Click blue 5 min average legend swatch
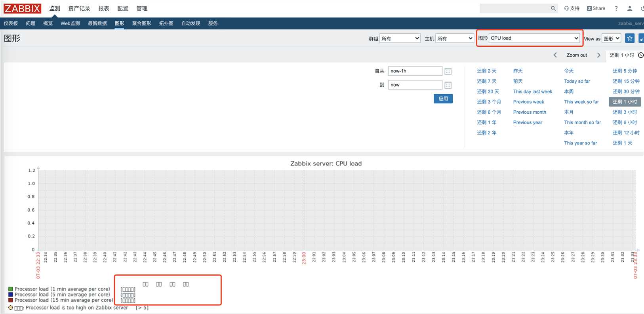The width and height of the screenshot is (644, 314). 11,295
